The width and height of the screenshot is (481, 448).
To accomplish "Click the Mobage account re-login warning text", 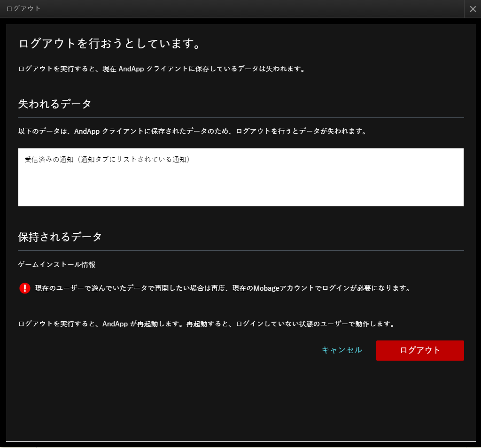I will pos(223,288).
